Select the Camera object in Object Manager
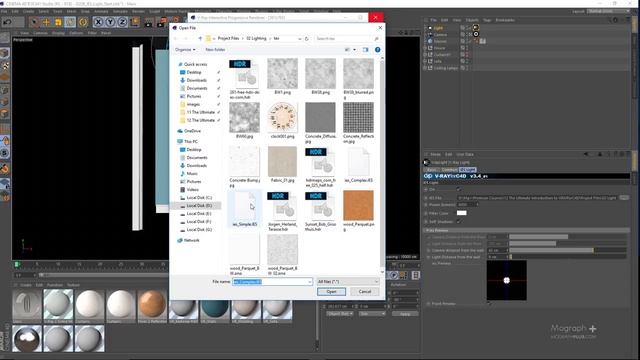Screen dimensions: 640x360 pos(440,35)
